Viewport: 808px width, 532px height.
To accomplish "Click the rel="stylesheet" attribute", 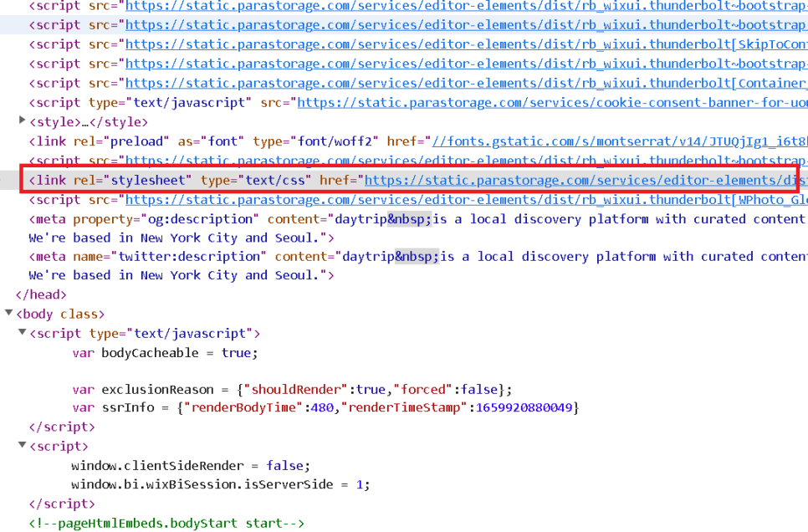I will [x=132, y=181].
